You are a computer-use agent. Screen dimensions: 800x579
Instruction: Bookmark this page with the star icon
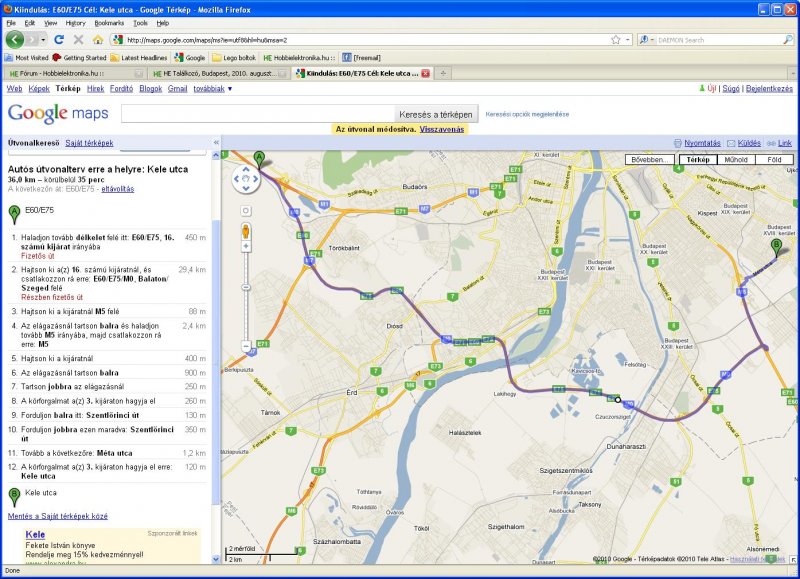coord(616,40)
